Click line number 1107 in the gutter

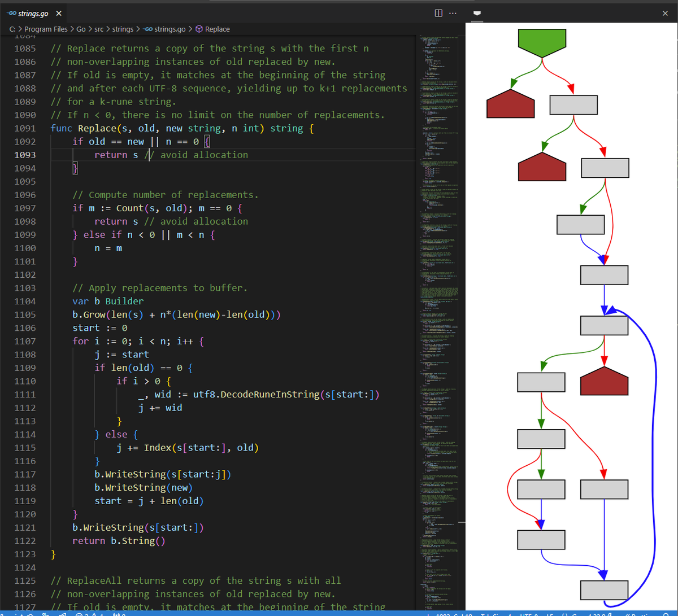pyautogui.click(x=24, y=341)
